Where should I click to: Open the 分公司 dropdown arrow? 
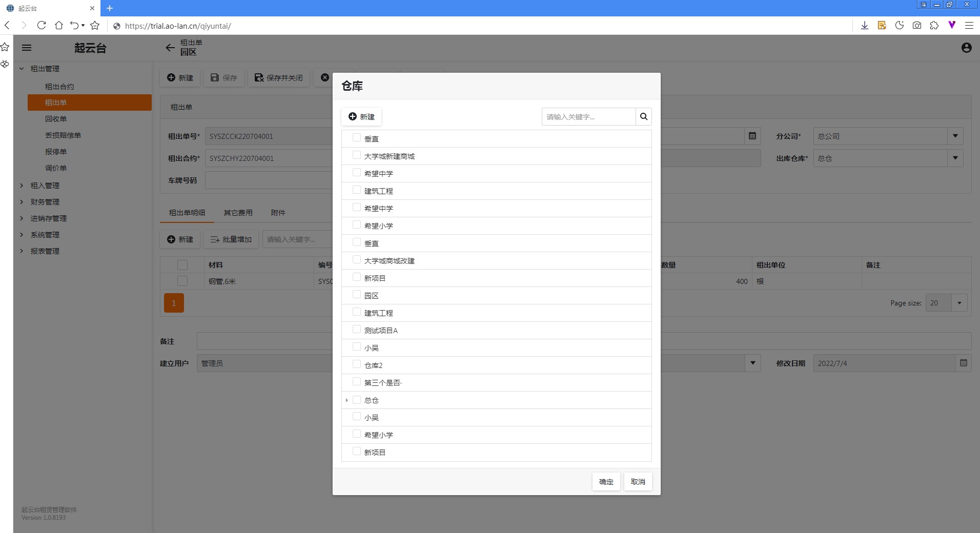click(x=955, y=136)
